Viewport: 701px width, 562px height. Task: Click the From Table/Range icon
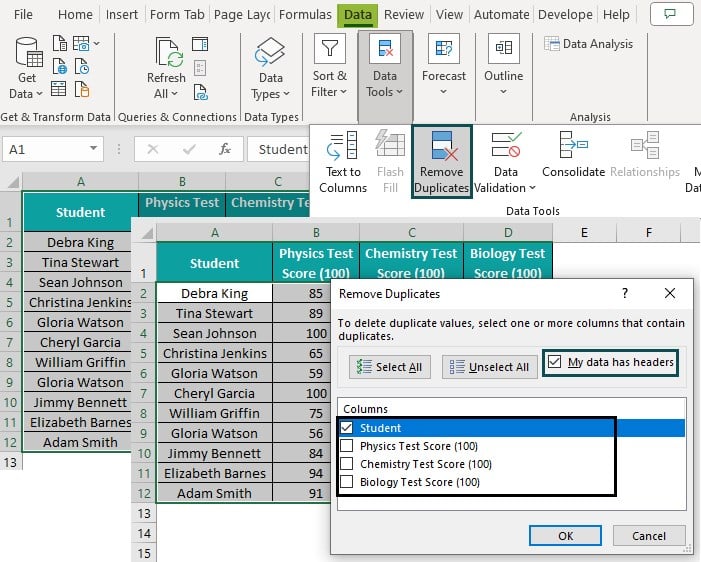tap(59, 89)
